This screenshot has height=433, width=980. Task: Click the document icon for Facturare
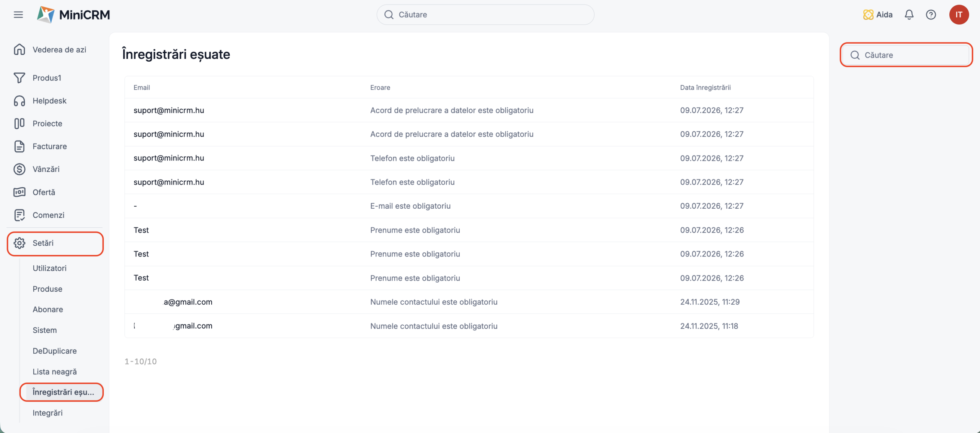point(20,146)
